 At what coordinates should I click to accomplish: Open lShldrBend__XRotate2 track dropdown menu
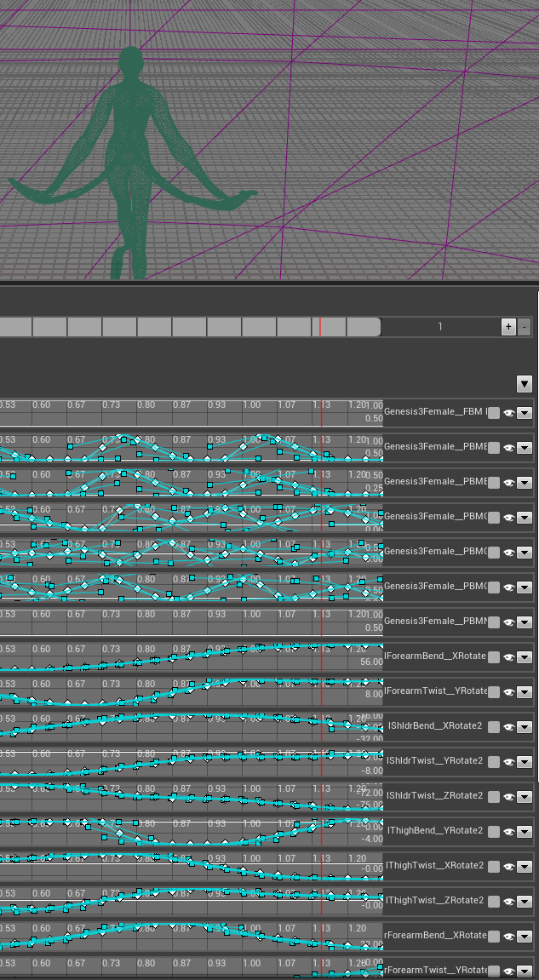pyautogui.click(x=524, y=727)
